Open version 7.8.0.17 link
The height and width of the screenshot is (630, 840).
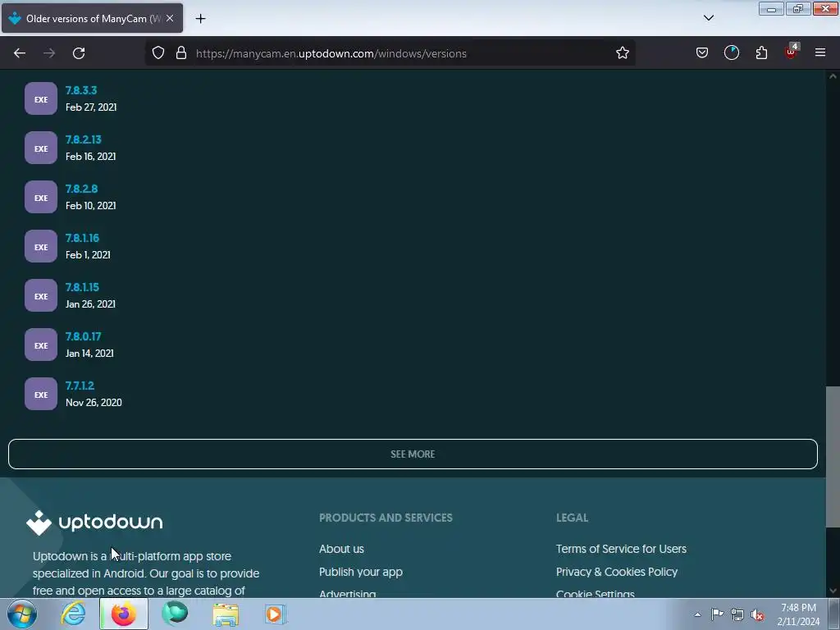(84, 336)
